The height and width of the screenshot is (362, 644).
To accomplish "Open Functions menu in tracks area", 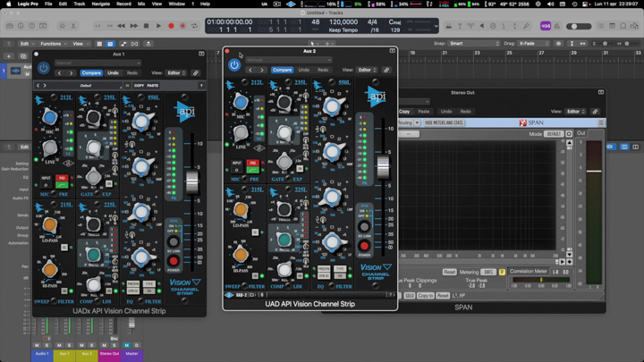I will 54,44.
